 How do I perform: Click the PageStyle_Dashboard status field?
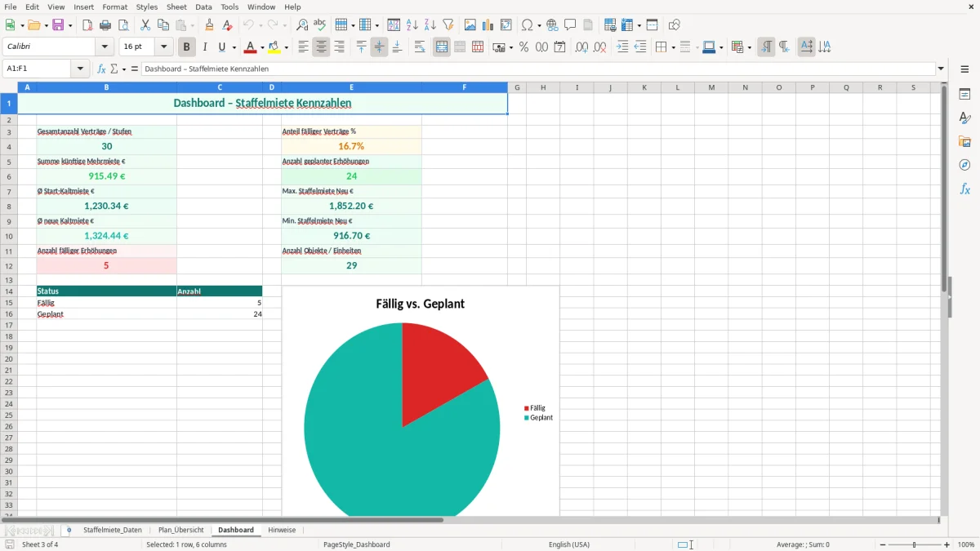pos(357,544)
